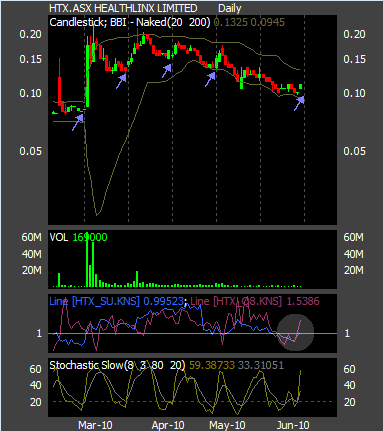Viewport: 383px width, 431px height.
Task: Select the Line [HTX_SU.KNS] label
Action: 94,301
